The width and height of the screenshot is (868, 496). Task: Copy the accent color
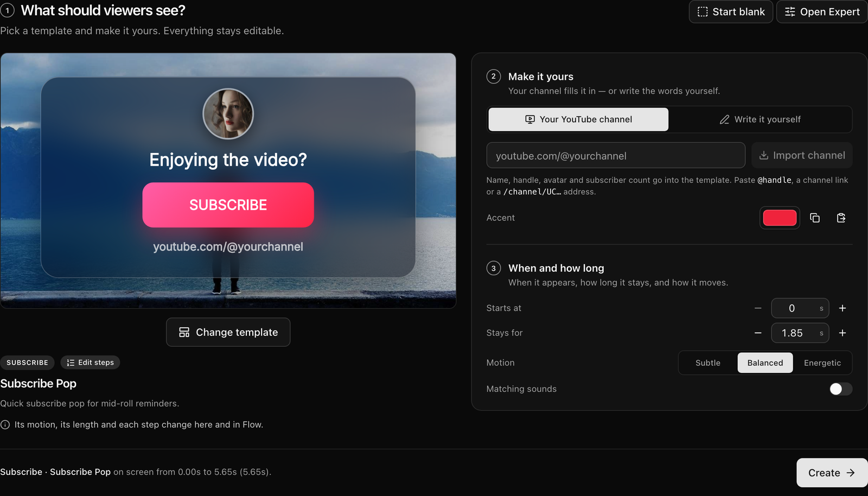click(815, 218)
